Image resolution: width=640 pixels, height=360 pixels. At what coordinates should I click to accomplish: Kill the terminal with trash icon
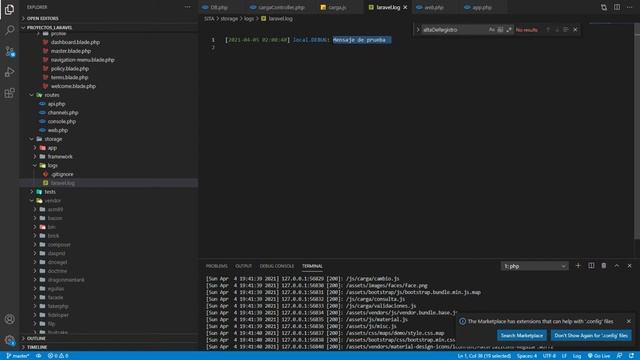[604, 266]
